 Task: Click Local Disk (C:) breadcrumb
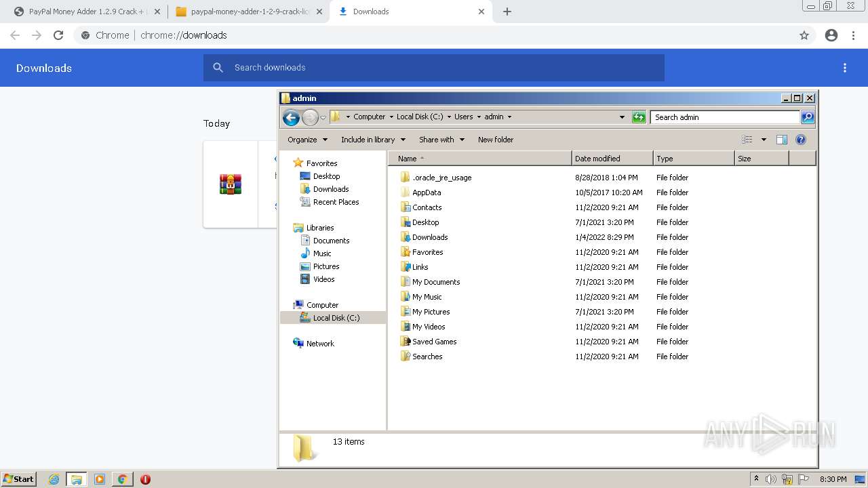420,117
